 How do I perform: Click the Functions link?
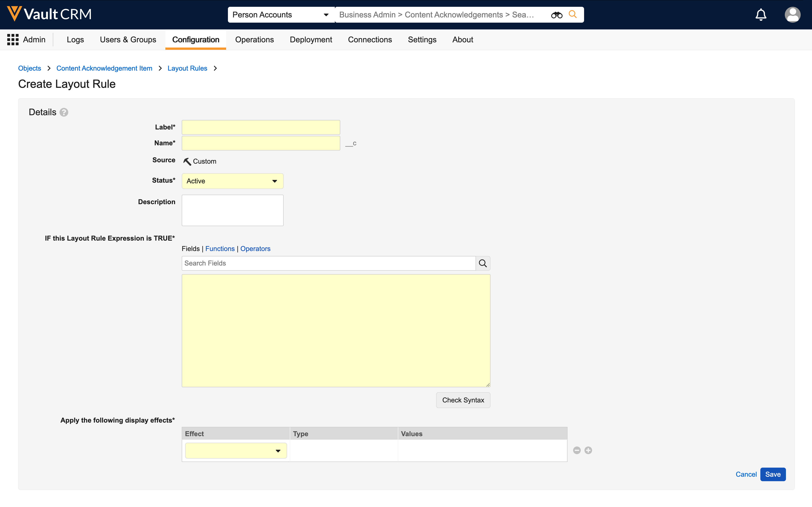[x=220, y=249]
